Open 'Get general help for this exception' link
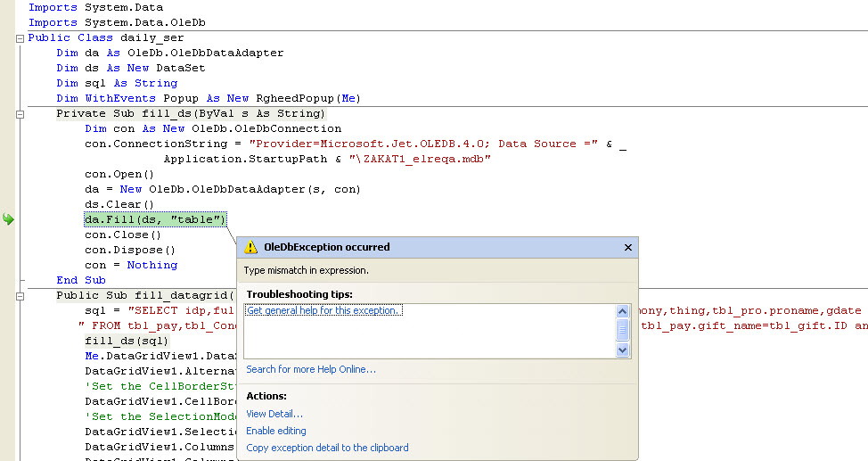The height and width of the screenshot is (461, 868). click(323, 310)
